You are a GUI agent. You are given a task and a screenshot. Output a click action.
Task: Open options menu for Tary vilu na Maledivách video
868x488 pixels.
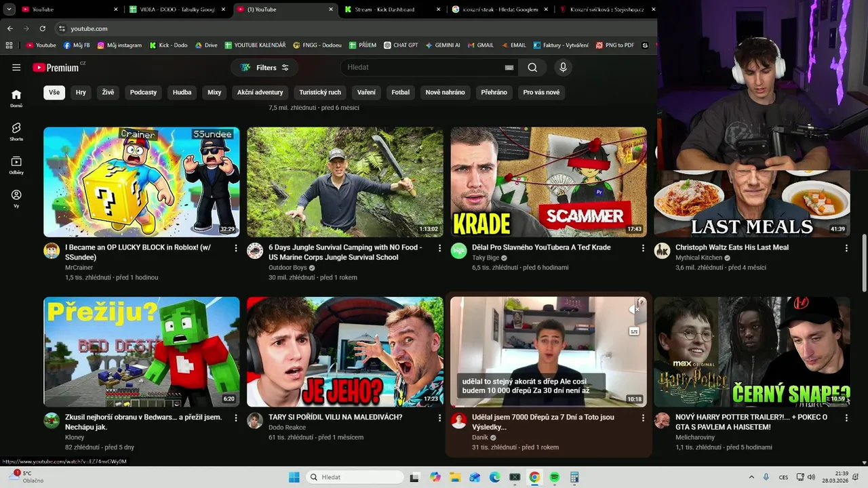click(439, 418)
